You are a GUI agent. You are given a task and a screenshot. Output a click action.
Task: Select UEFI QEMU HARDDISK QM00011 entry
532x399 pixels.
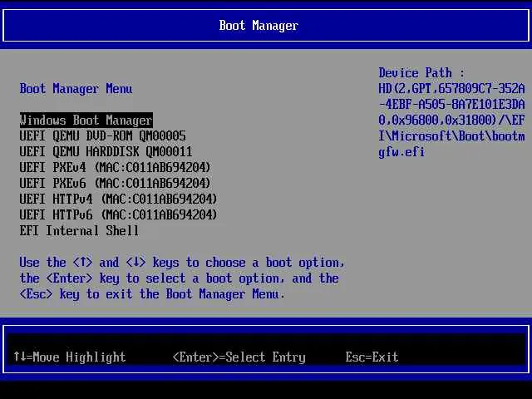106,151
